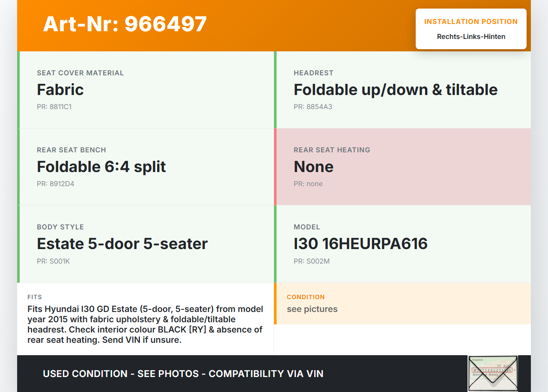Select 'Foldable 6:4 split' value
Screen dimensions: 548x392
click(101, 166)
